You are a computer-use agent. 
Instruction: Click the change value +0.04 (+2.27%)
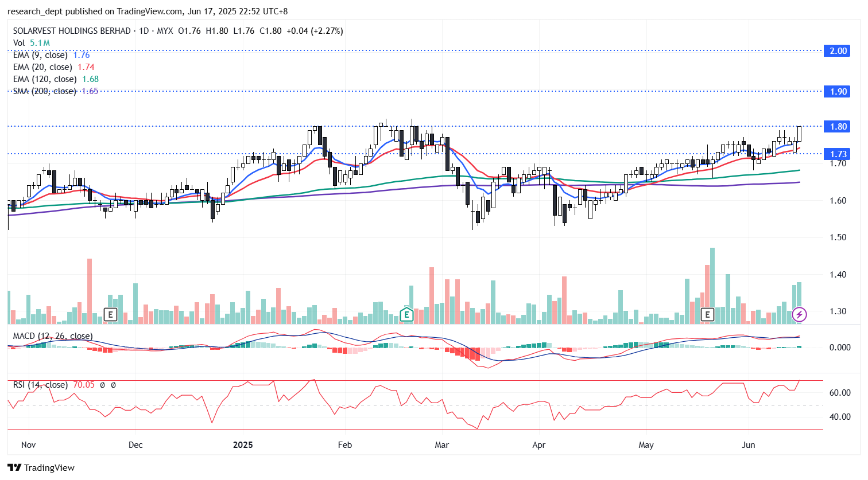[x=315, y=31]
